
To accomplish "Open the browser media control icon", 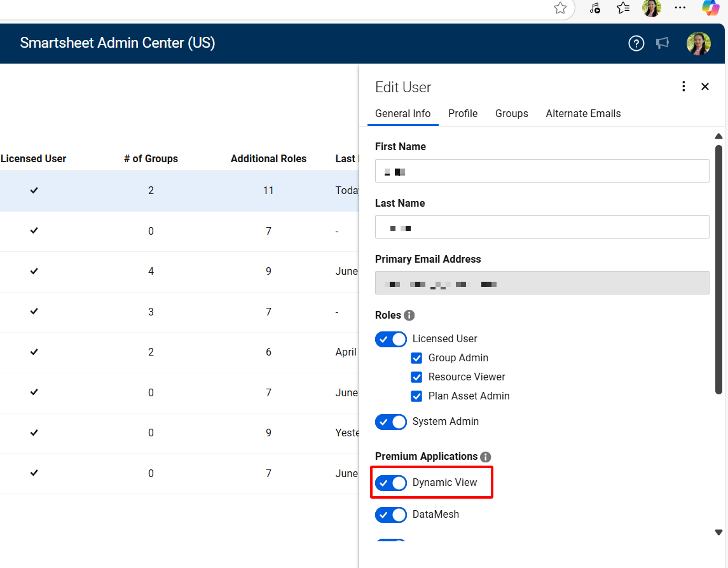I will coord(594,8).
